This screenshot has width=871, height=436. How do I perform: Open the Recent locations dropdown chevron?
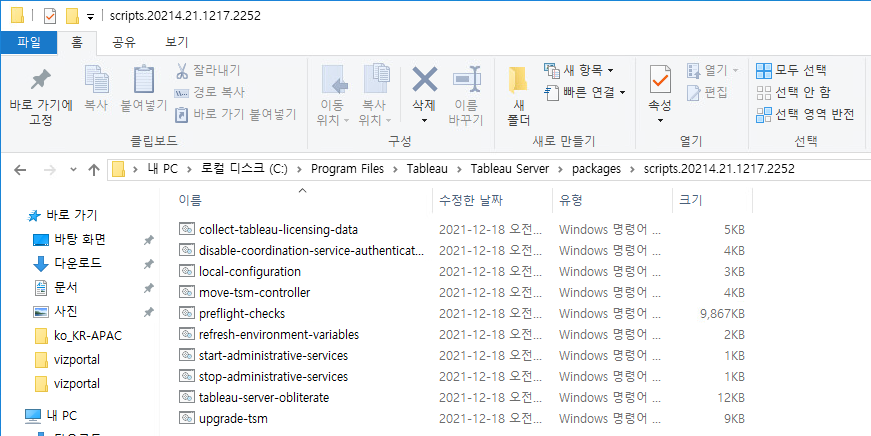[73, 170]
